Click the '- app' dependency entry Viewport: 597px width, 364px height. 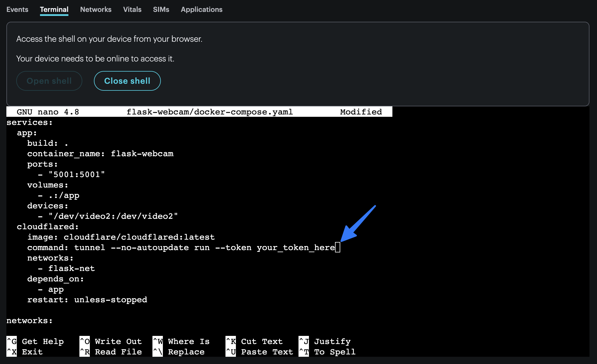coord(51,289)
